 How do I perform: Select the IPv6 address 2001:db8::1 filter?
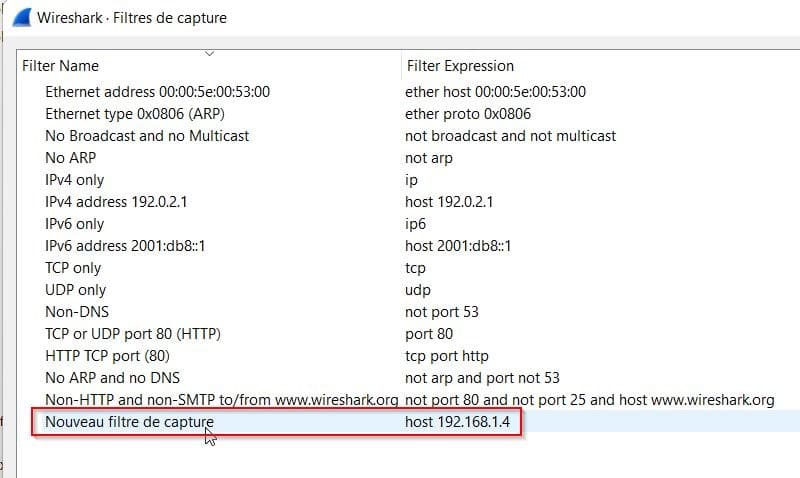tap(125, 246)
